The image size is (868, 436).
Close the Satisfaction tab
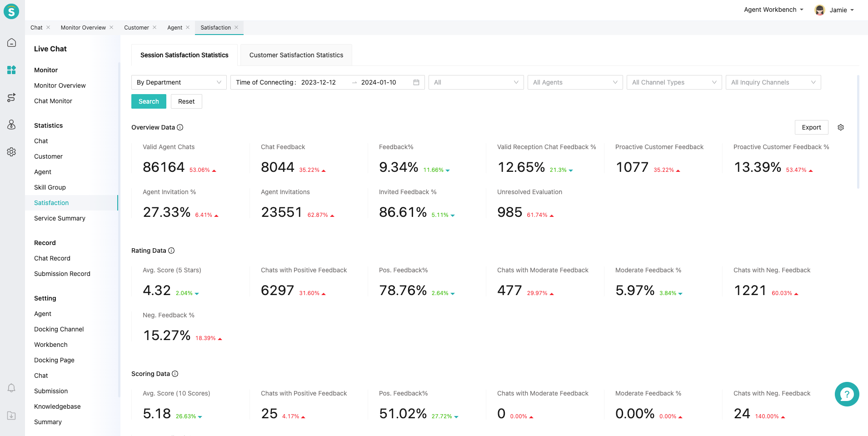click(236, 27)
